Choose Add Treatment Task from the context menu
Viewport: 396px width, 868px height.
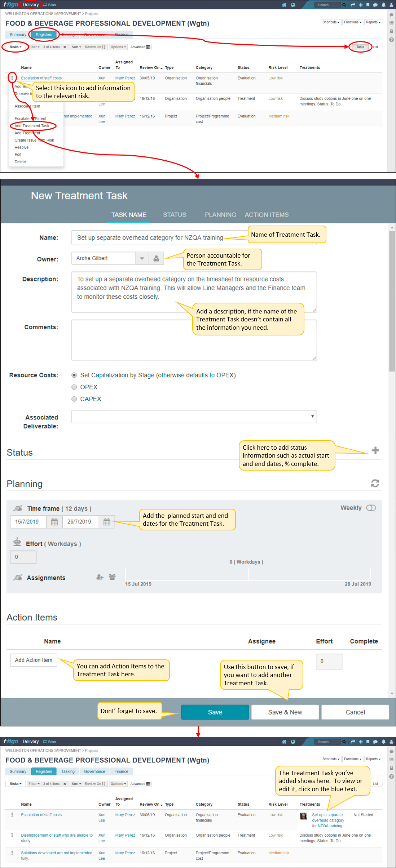click(x=32, y=126)
